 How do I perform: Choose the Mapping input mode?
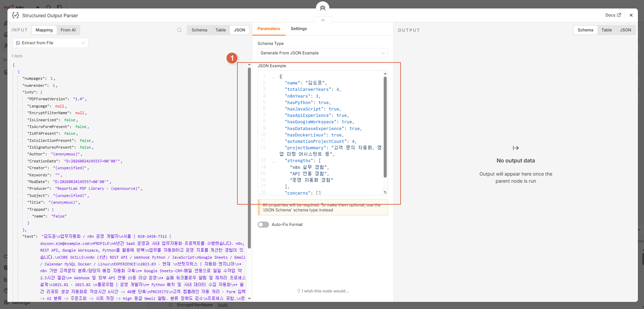[x=44, y=30]
